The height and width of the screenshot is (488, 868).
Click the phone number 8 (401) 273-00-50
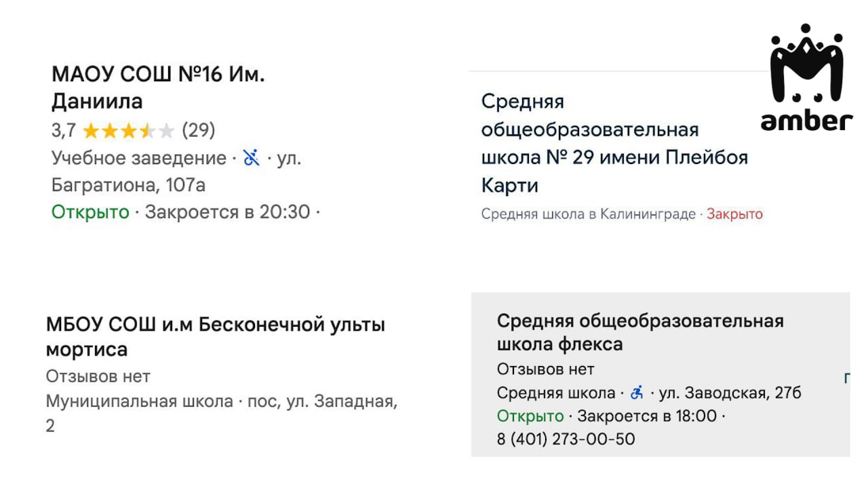coord(566,439)
